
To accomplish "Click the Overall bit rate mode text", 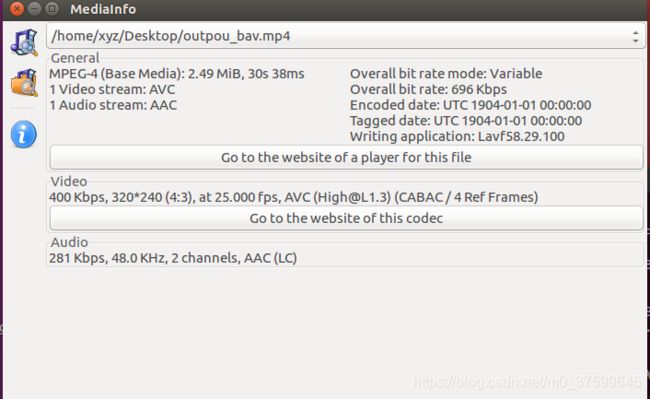I will click(446, 74).
